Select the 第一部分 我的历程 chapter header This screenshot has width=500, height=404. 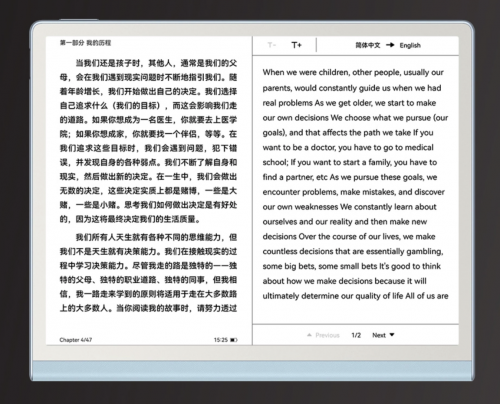[85, 43]
